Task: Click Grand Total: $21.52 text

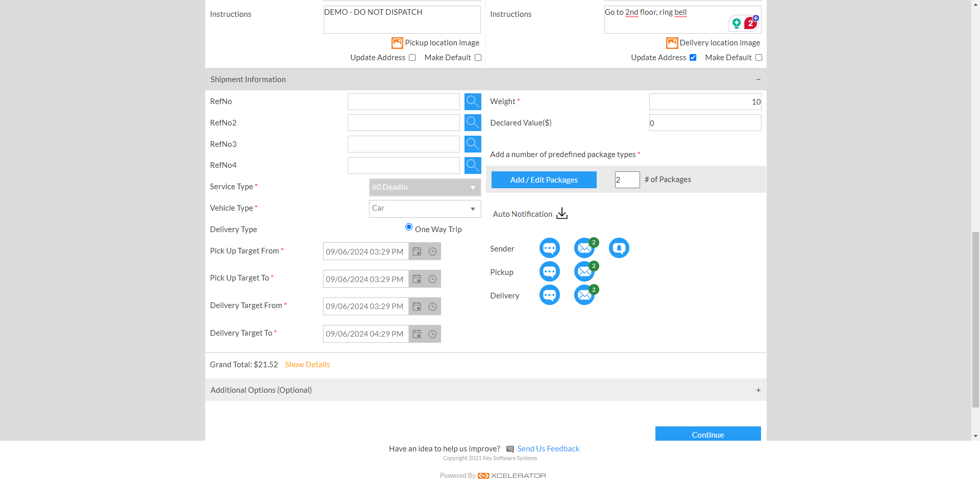Action: (244, 365)
